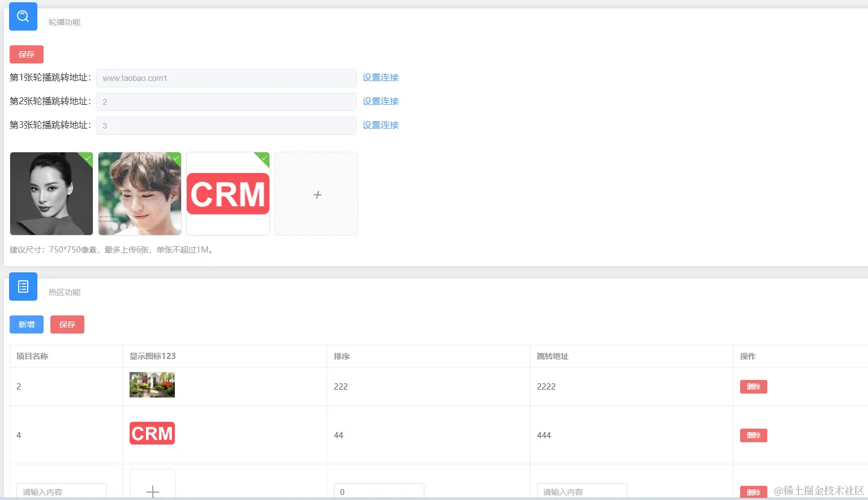
Task: Click the sort input showing 0
Action: [379, 492]
